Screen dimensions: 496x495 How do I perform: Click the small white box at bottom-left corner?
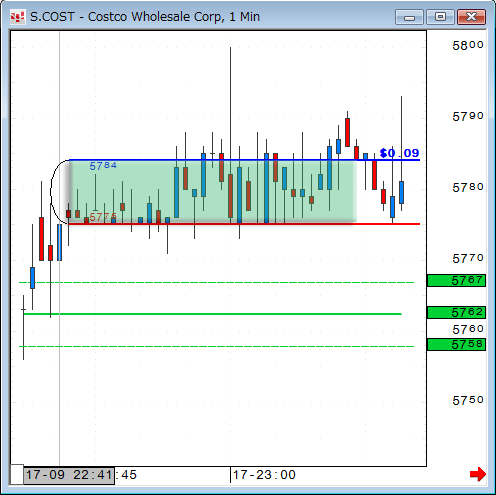[x=17, y=474]
